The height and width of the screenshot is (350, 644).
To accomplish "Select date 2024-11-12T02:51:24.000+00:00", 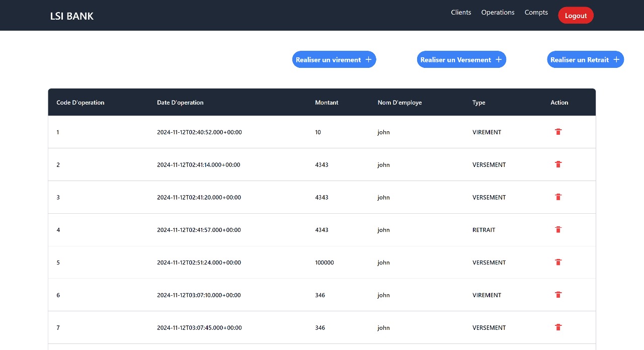I will point(199,262).
